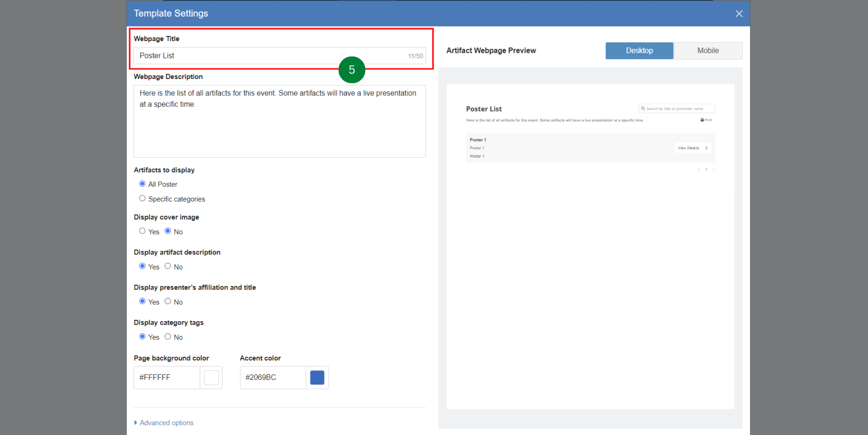The image size is (868, 435).
Task: Open the blue accent color swatch
Action: point(317,377)
